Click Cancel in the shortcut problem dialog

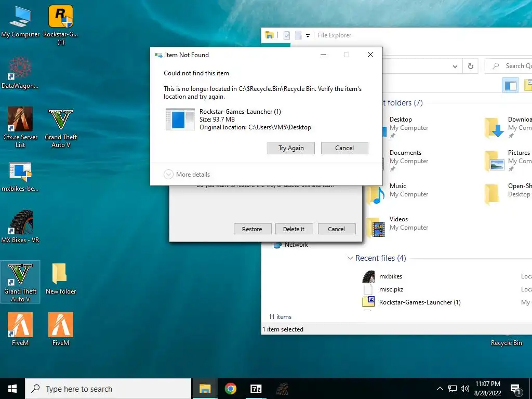click(336, 229)
